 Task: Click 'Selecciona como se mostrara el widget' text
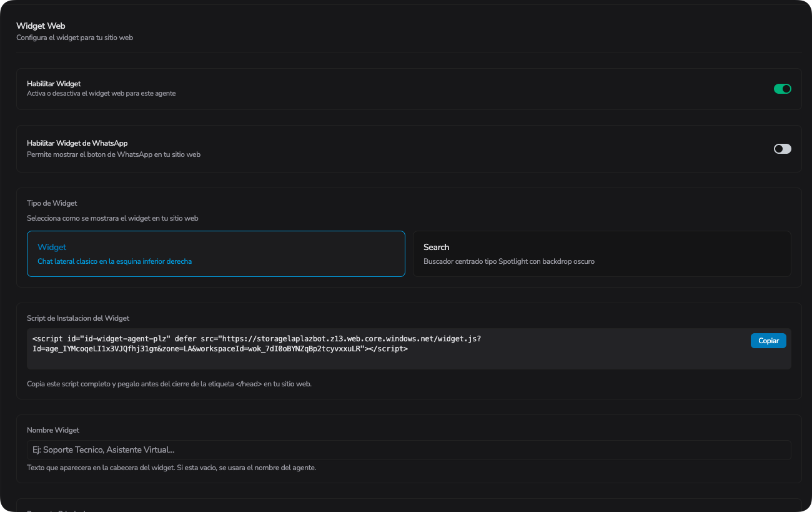[x=112, y=218]
